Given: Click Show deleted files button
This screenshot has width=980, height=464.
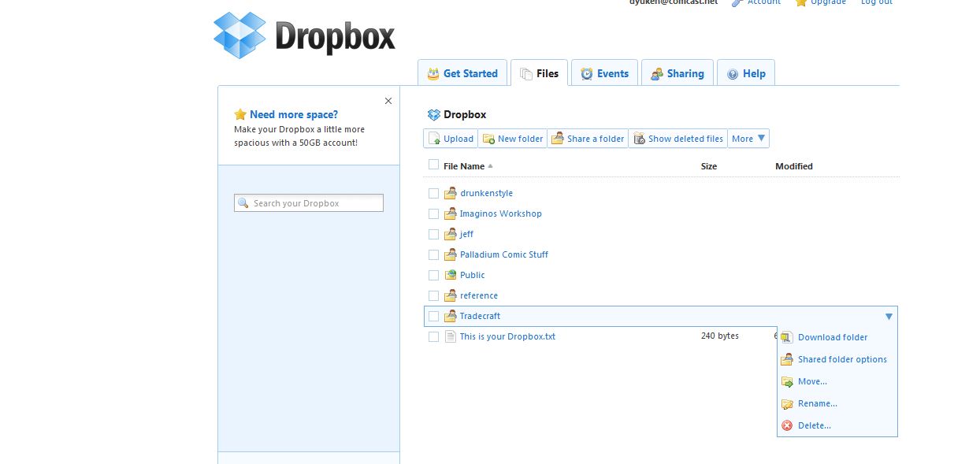Looking at the screenshot, I should pyautogui.click(x=678, y=139).
